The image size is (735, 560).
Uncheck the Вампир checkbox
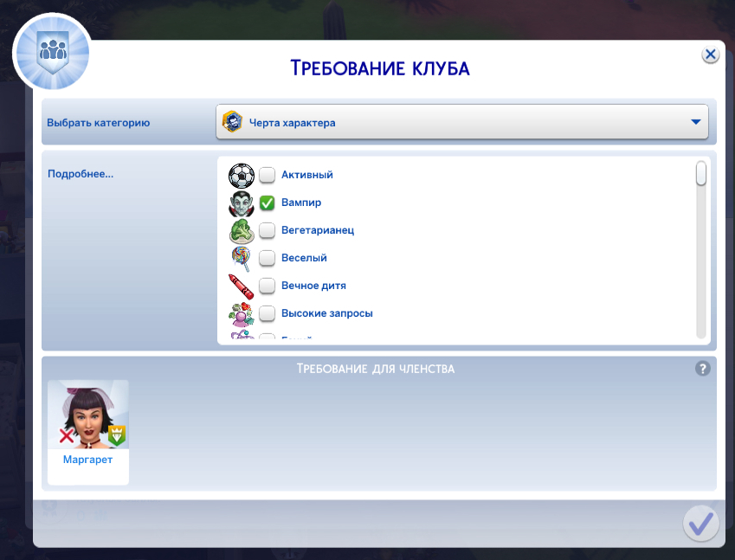(268, 203)
